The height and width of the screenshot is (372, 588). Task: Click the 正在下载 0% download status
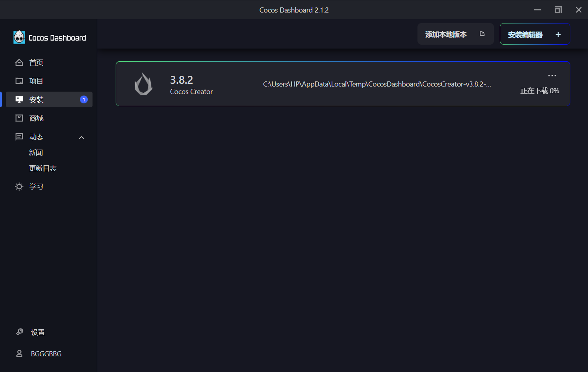click(x=540, y=91)
